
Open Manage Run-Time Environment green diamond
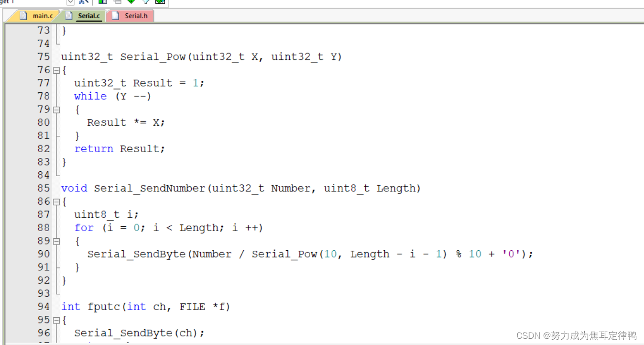(x=131, y=2)
